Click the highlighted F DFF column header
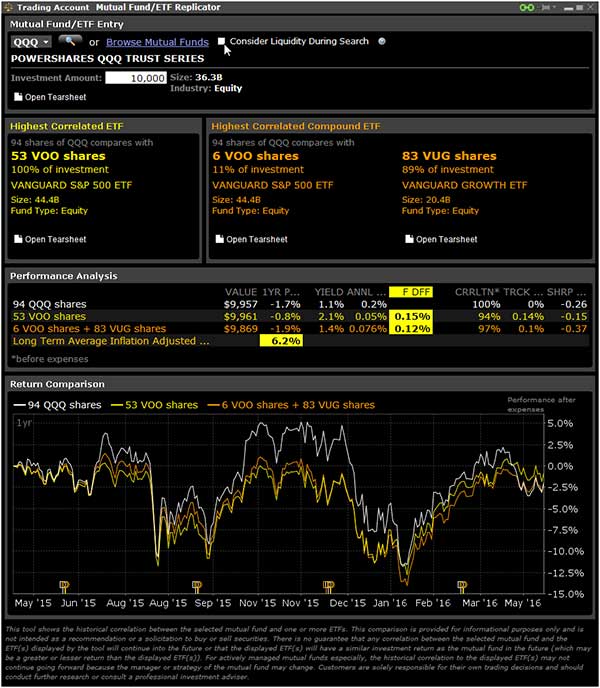This screenshot has height=688, width=600. pos(411,292)
